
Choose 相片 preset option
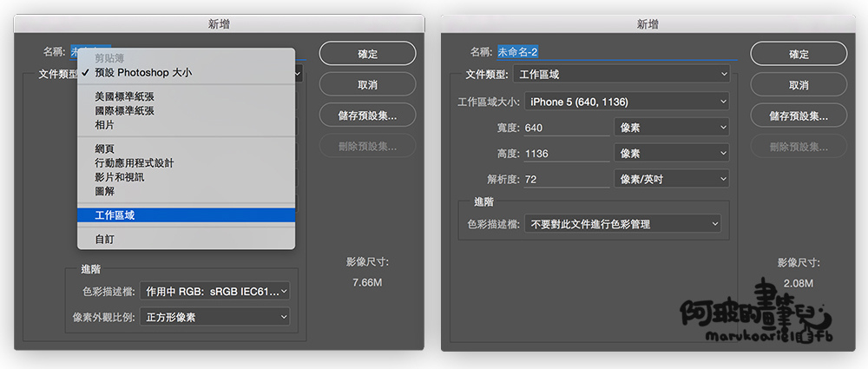(104, 125)
